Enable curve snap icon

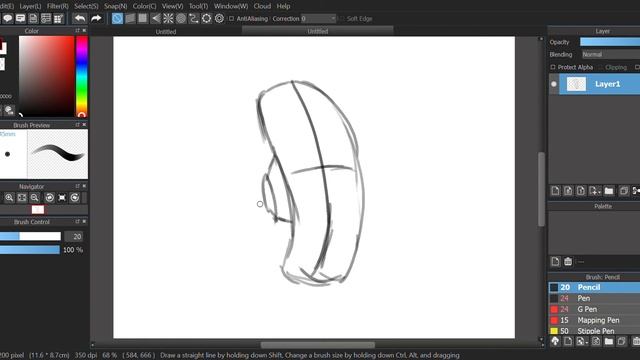(x=193, y=18)
